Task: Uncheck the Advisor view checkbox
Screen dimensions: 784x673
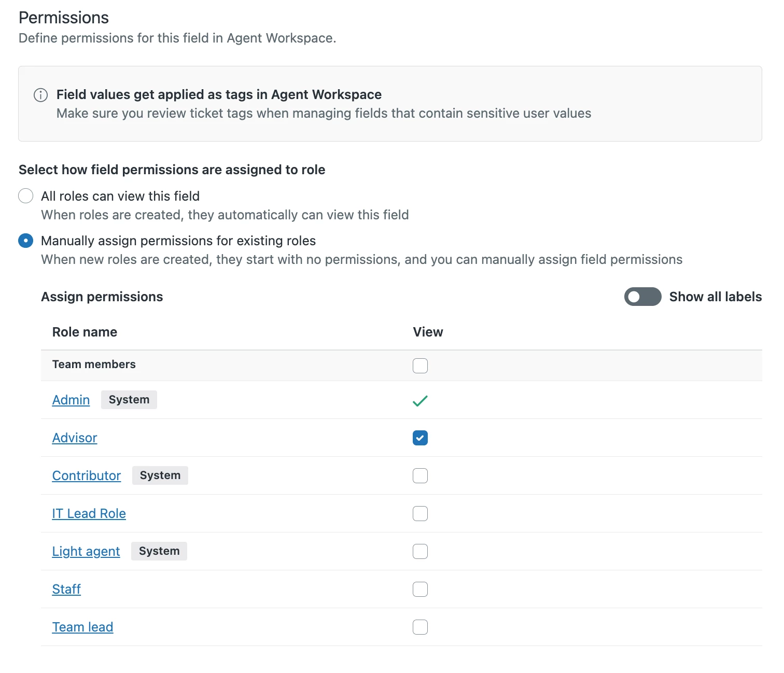Action: pos(420,438)
